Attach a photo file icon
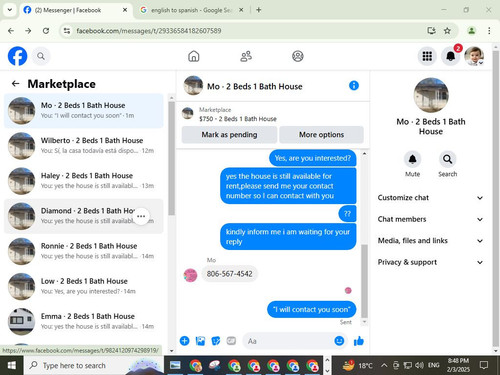This screenshot has height=375, width=500. [x=200, y=341]
